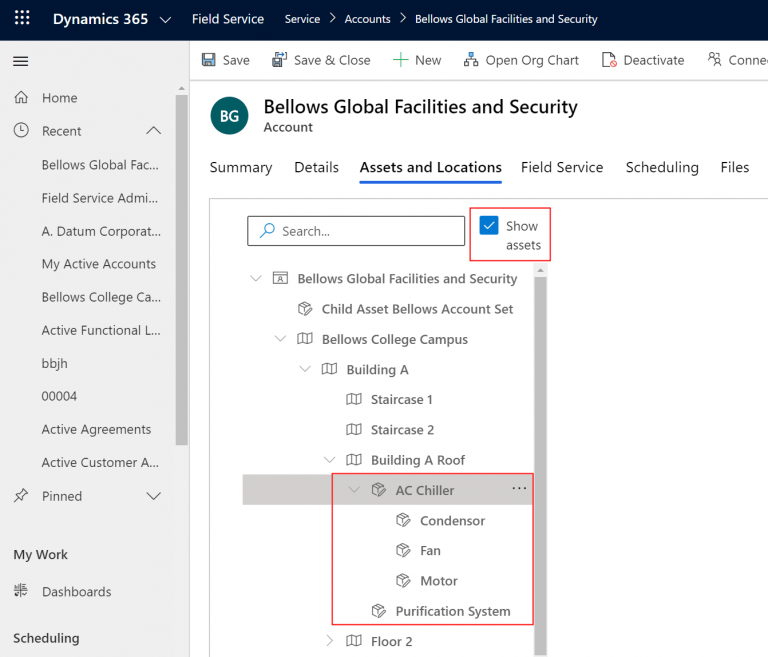Screen dimensions: 768x657
Task: Open the Scheduling tab
Action: tap(662, 168)
